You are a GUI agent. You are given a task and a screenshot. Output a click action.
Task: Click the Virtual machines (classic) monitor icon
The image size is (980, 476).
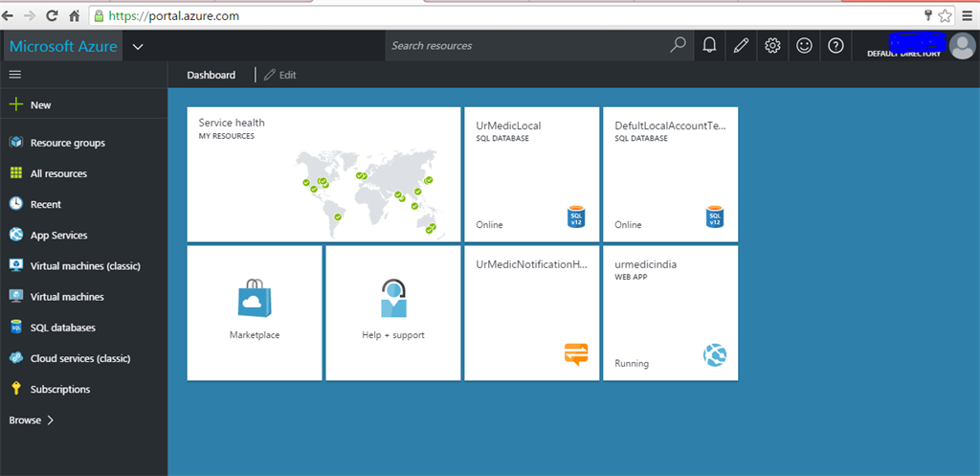pyautogui.click(x=17, y=266)
